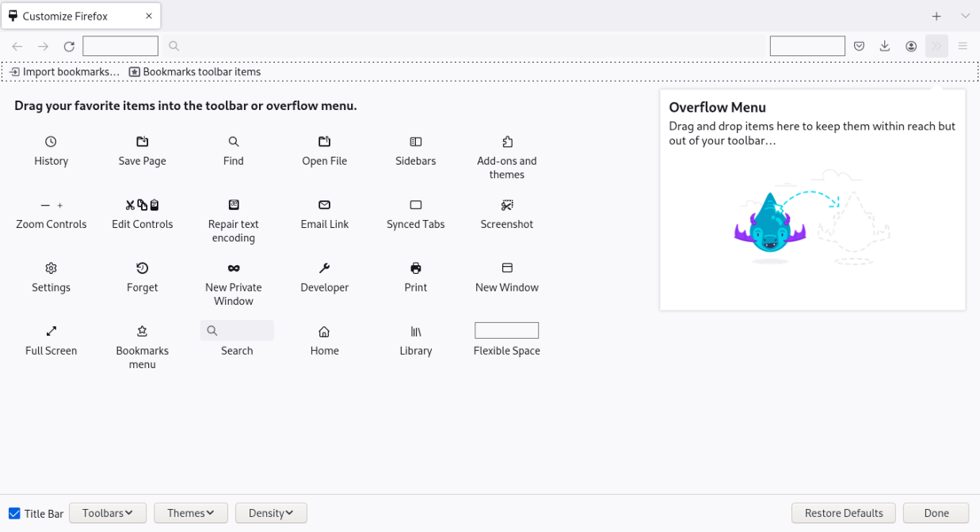Click the Firefox account avatar icon
This screenshot has width=980, height=532.
(911, 46)
